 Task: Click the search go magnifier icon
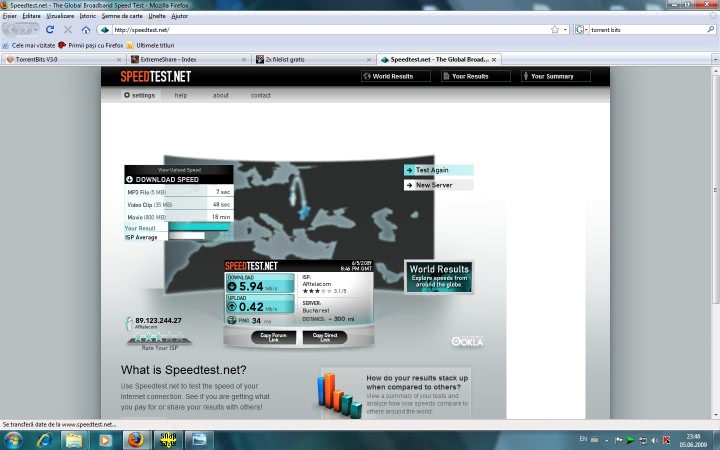pos(711,30)
